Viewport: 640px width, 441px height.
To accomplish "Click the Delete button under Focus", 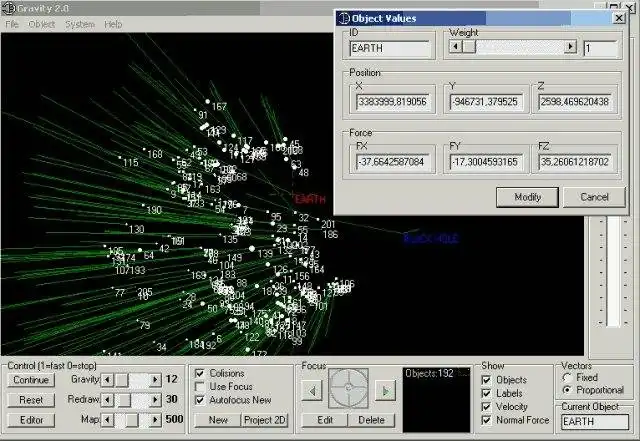I will [371, 420].
